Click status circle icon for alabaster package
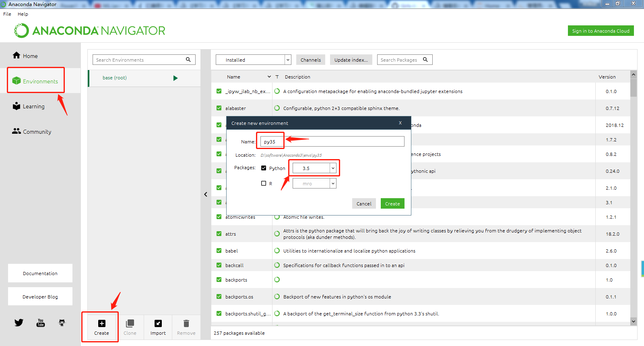644x346 pixels. (277, 108)
